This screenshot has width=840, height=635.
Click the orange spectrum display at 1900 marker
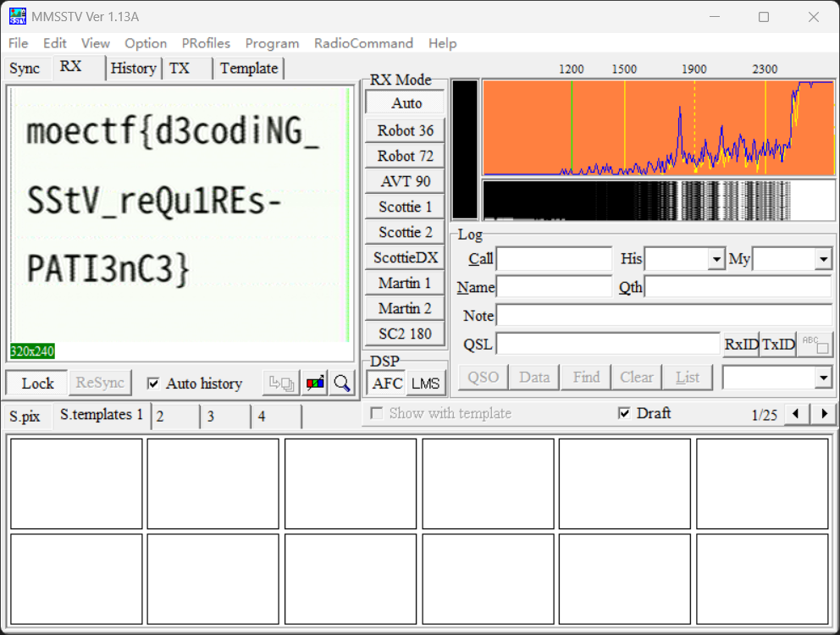pos(694,127)
